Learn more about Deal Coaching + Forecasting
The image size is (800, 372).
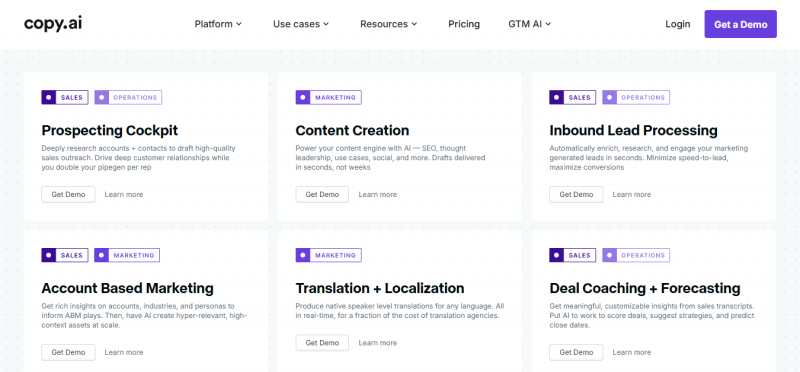point(632,352)
